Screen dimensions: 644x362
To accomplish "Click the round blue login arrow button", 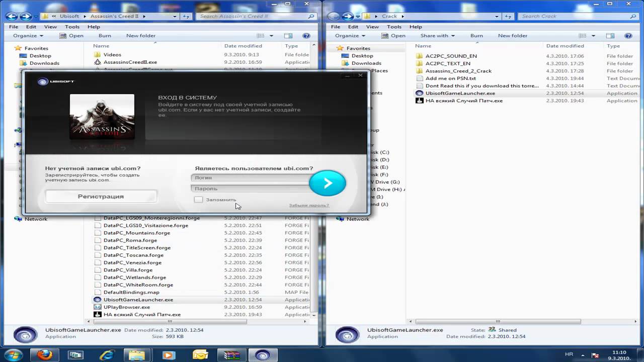I will click(x=328, y=184).
